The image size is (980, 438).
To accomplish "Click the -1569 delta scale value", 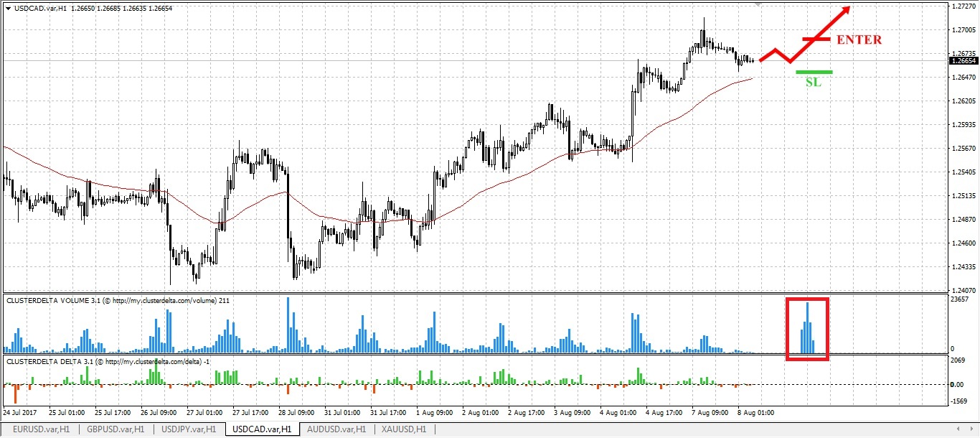I will tap(959, 402).
